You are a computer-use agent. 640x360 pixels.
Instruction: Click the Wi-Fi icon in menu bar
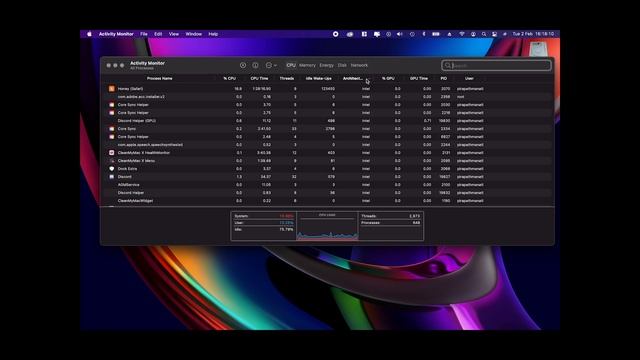coord(462,34)
